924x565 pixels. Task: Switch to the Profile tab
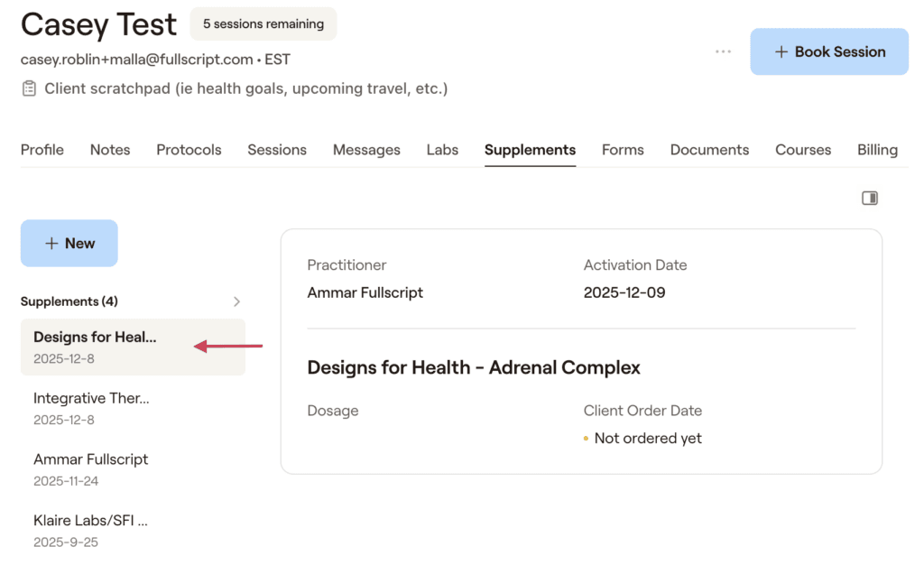tap(42, 150)
